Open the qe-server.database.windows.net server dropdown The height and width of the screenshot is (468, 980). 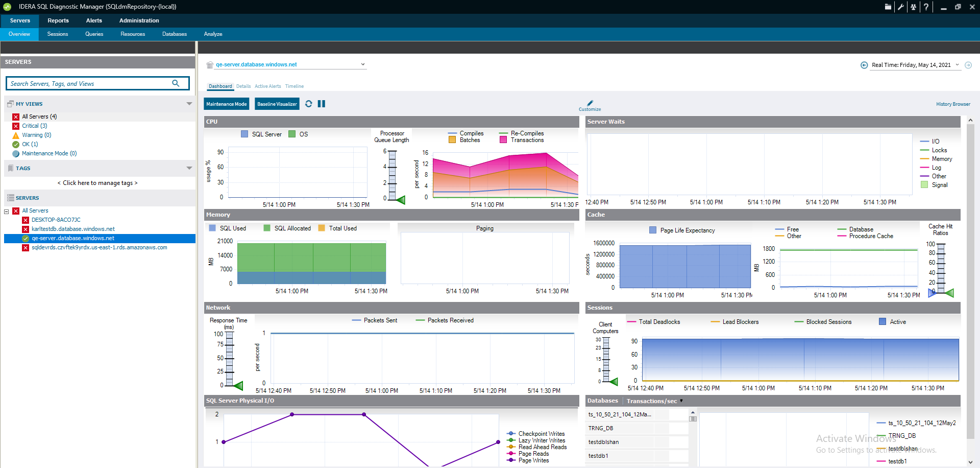tap(363, 64)
